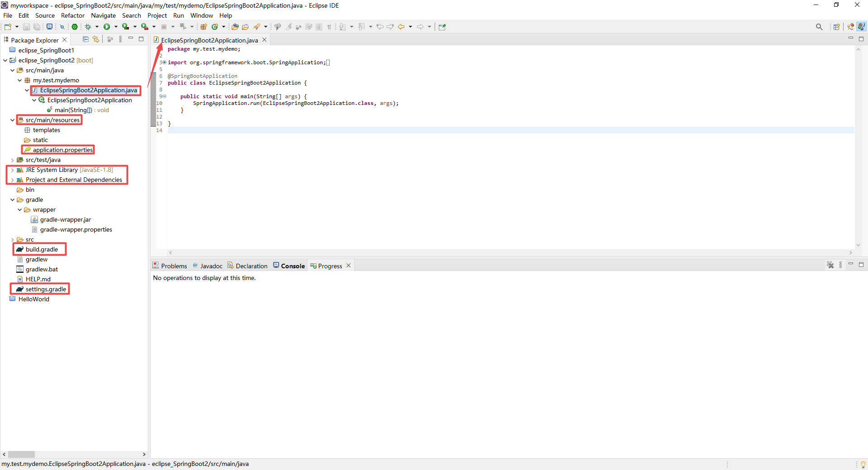Click the green Debug bug icon

click(x=88, y=27)
